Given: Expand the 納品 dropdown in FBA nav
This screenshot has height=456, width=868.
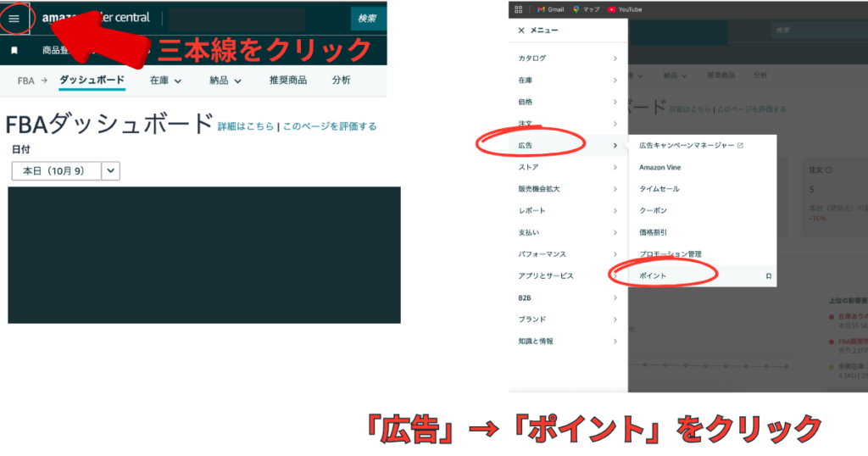Looking at the screenshot, I should click(225, 81).
